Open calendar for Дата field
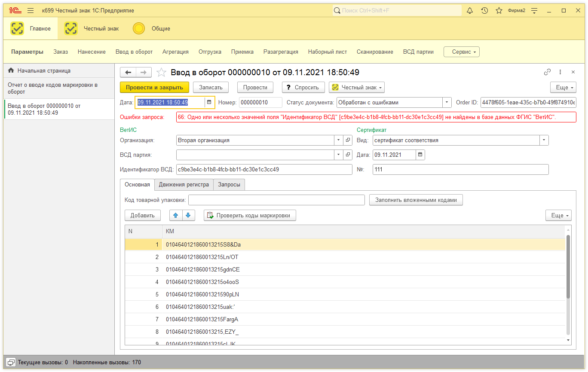588x372 pixels. tap(209, 102)
